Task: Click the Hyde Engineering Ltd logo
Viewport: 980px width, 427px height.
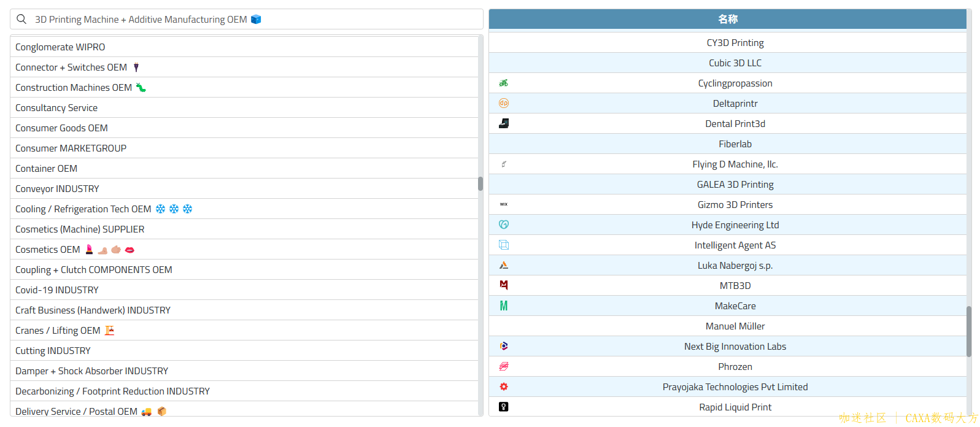Action: [504, 225]
